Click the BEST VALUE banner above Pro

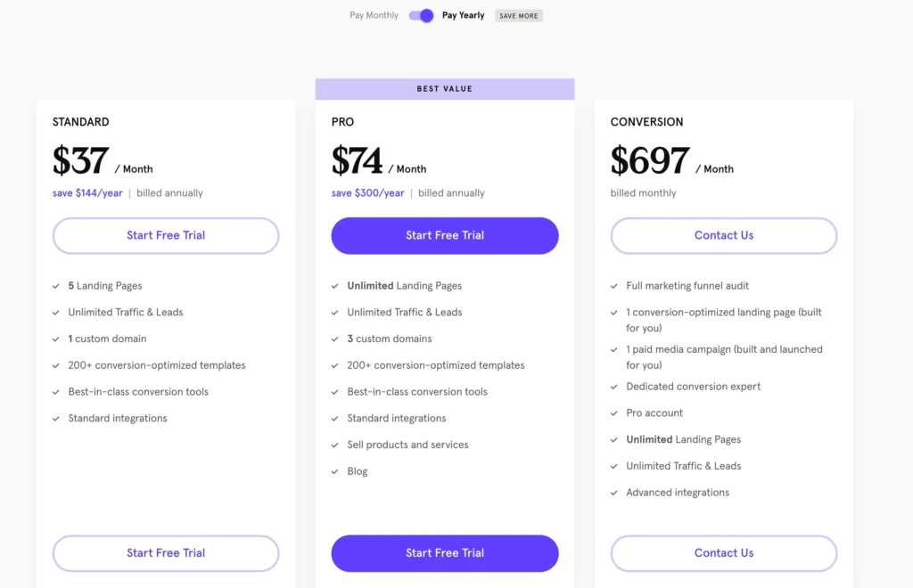[445, 89]
